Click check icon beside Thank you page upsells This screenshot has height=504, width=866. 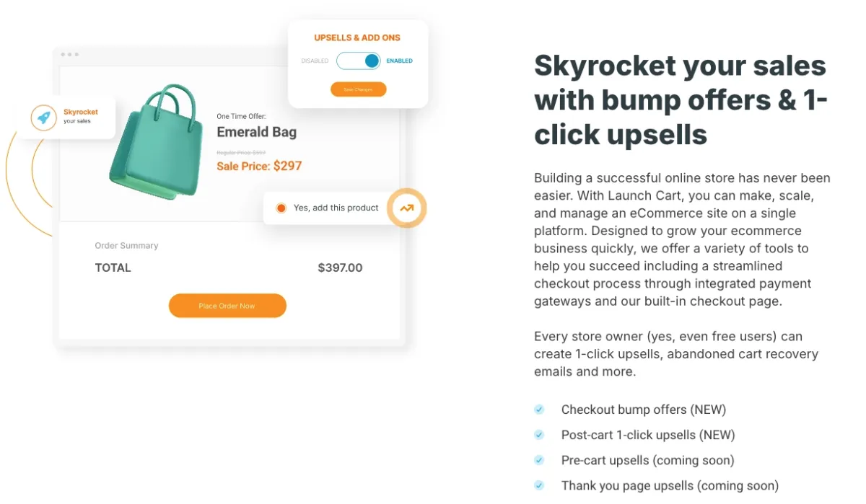539,485
